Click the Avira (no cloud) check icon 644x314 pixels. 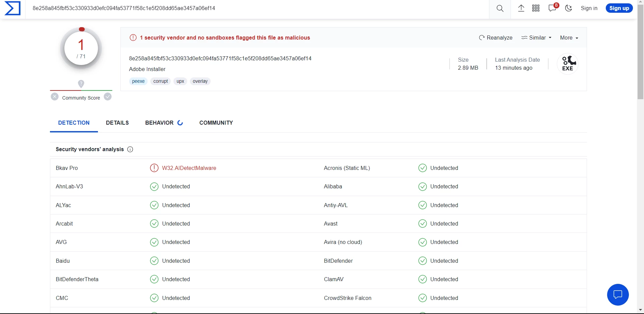click(422, 242)
